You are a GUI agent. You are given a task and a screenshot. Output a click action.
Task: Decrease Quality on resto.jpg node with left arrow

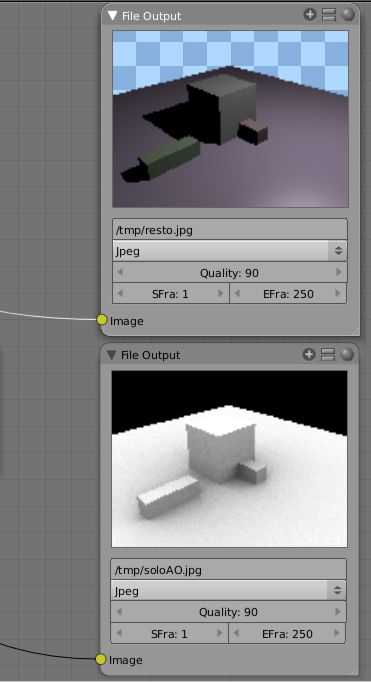coord(120,273)
